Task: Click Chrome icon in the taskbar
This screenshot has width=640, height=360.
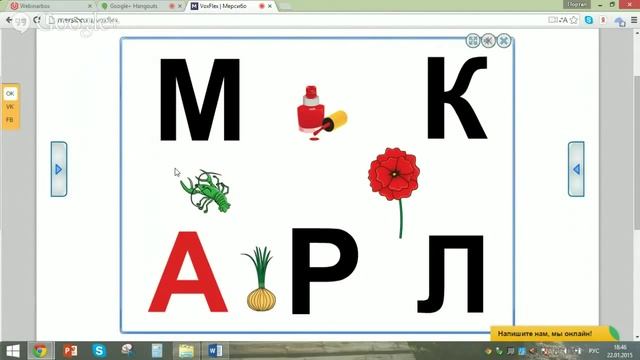Action: (40, 351)
